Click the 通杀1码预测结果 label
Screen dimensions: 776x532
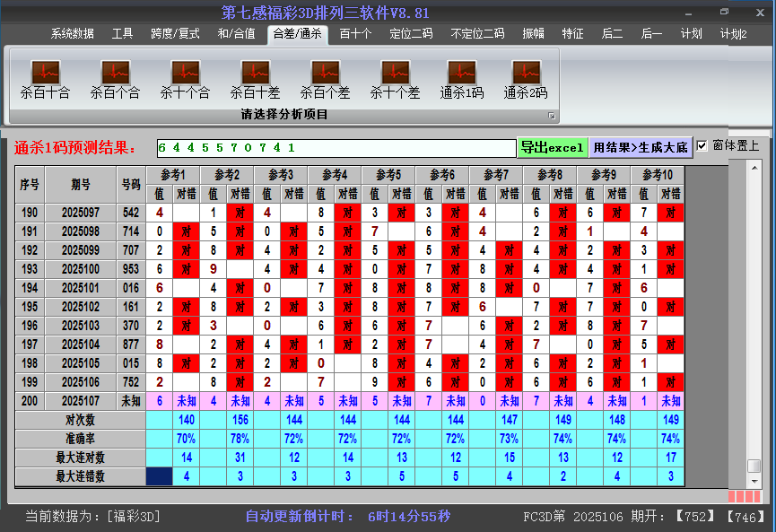tap(74, 147)
